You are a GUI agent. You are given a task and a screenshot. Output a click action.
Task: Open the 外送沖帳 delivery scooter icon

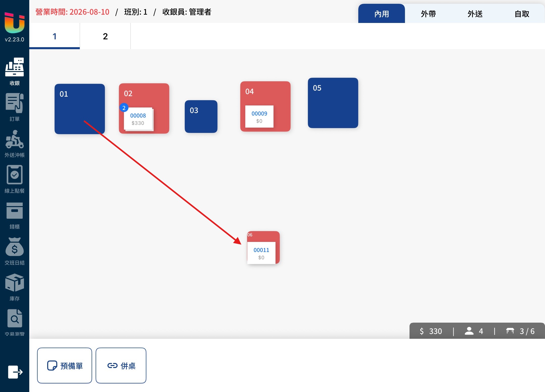14,139
